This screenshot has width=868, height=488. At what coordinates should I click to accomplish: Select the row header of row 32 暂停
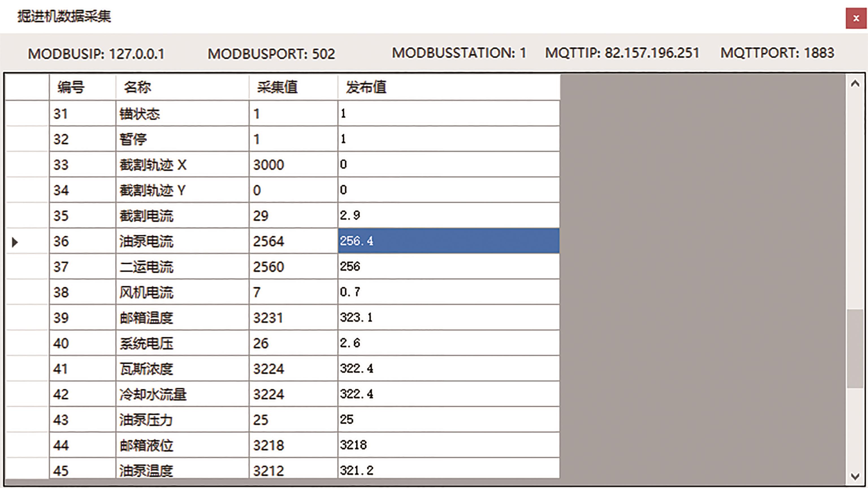point(27,139)
